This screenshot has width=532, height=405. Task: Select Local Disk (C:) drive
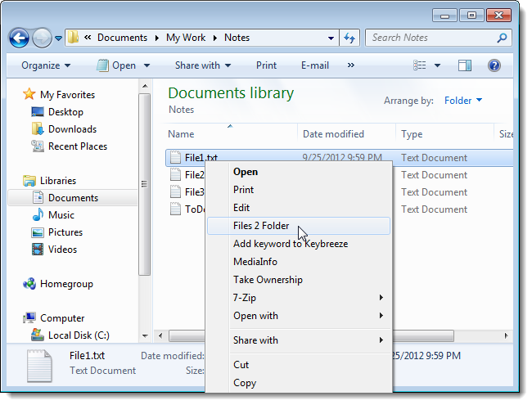(79, 335)
